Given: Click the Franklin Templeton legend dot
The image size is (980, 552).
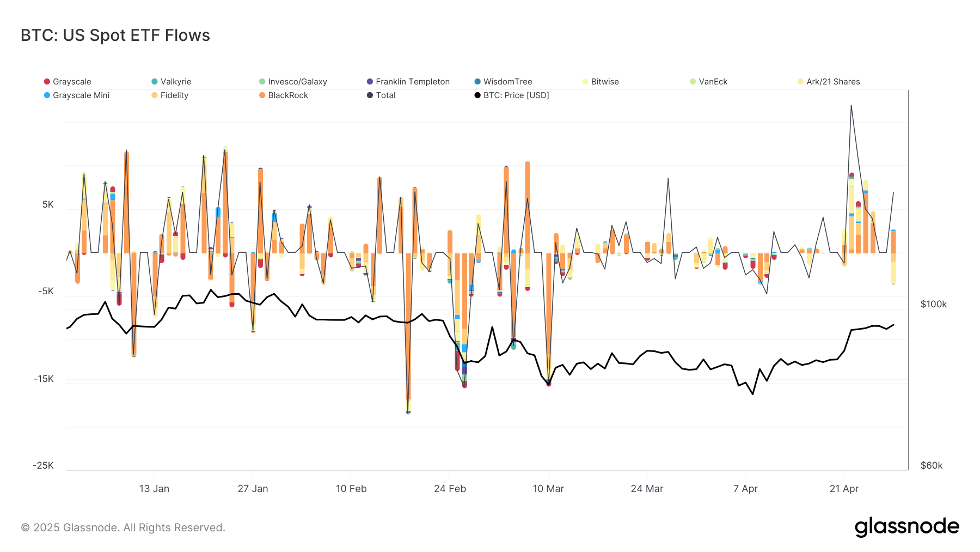Looking at the screenshot, I should tap(370, 81).
